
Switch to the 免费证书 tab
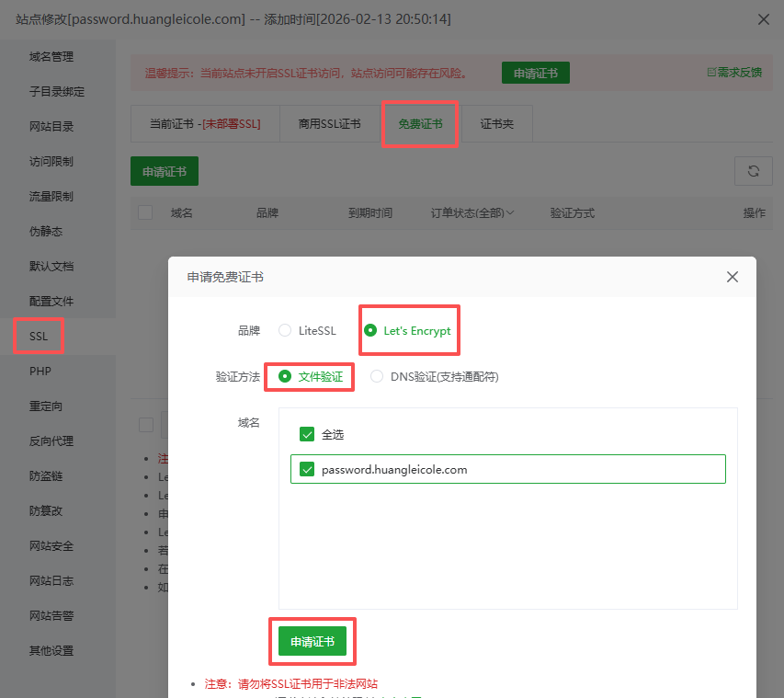tap(420, 124)
